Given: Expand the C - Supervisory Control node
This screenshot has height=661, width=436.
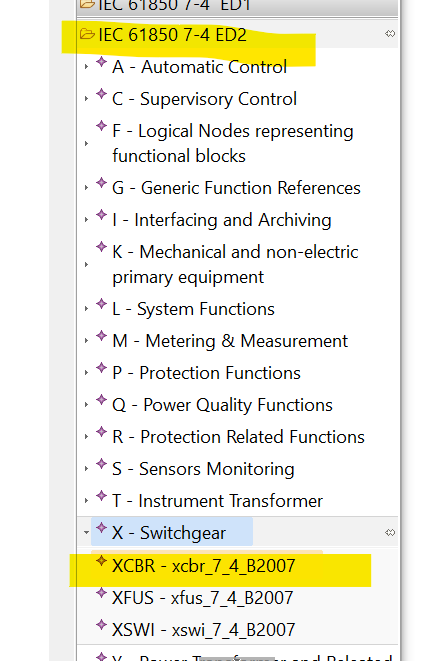Looking at the screenshot, I should point(86,99).
